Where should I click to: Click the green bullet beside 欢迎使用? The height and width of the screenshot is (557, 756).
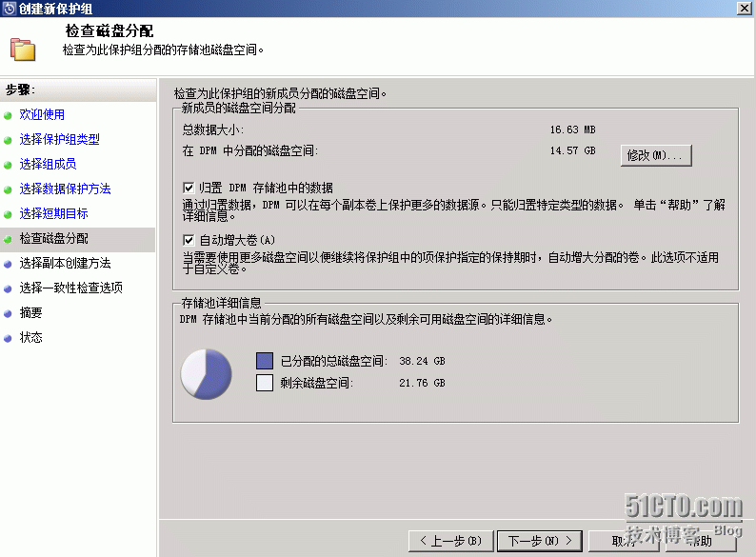(x=8, y=116)
